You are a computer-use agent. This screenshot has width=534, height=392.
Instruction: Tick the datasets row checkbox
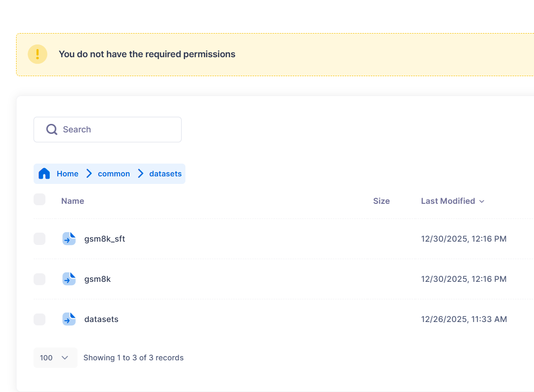40,319
